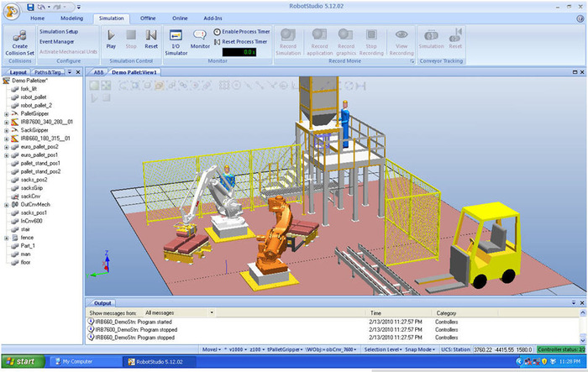Open the Windows start menu
The image size is (588, 372).
pos(23,361)
